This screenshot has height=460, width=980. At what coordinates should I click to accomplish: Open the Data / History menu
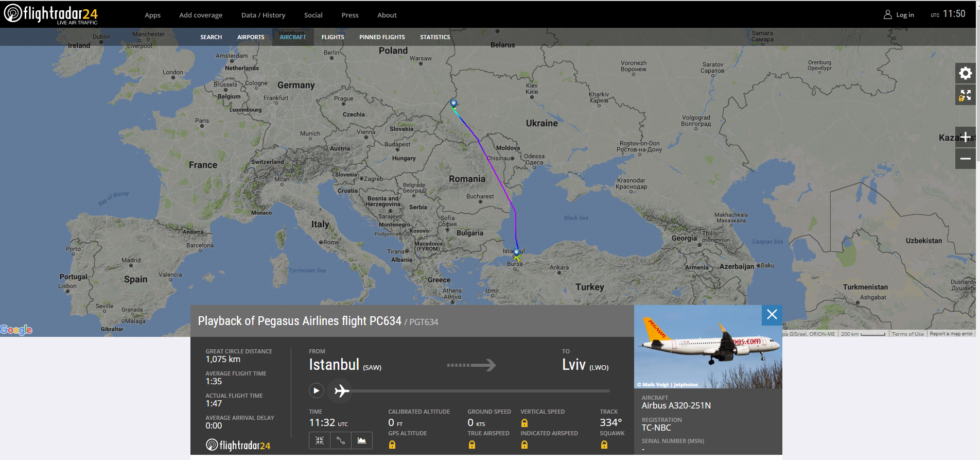point(263,15)
